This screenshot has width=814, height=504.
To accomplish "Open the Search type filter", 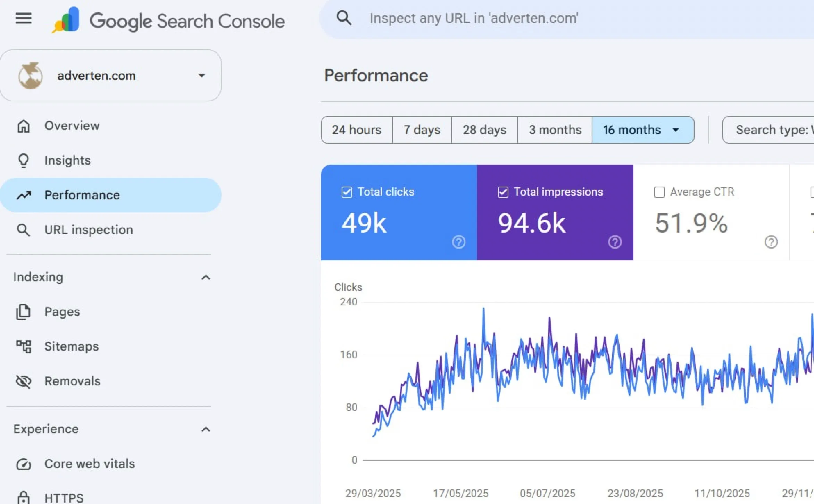I will (x=768, y=130).
